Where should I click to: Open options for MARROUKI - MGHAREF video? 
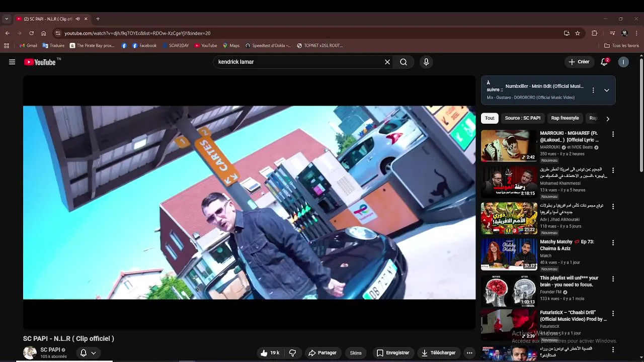(613, 134)
